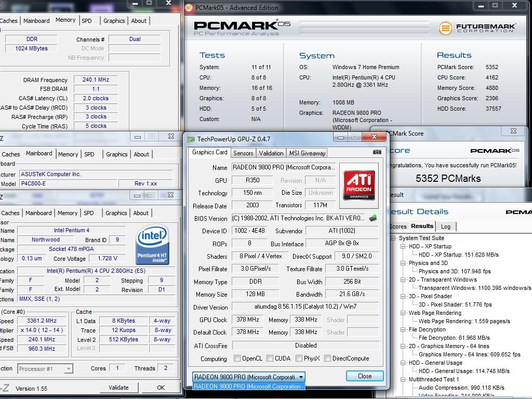Enable the CUDA checkbox
This screenshot has width=532, height=399.
(270, 358)
